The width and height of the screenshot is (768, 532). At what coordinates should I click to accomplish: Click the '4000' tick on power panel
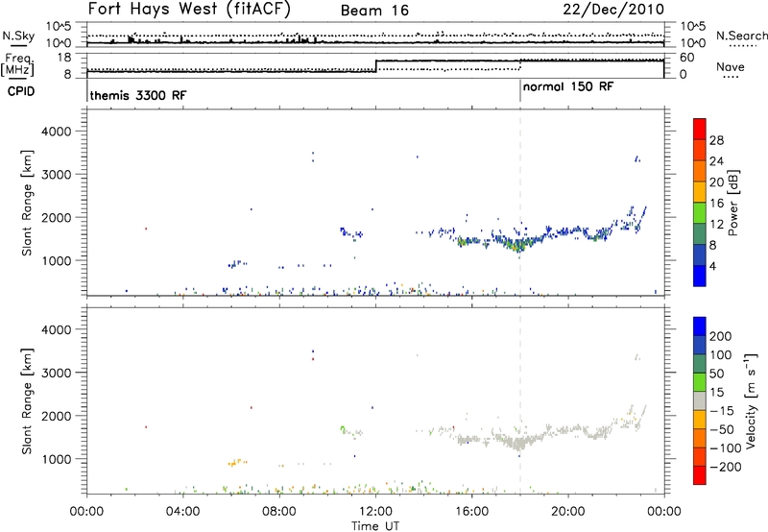(x=57, y=132)
